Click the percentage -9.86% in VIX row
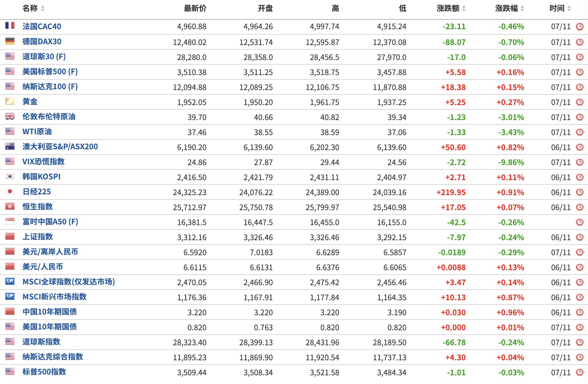 (x=511, y=162)
